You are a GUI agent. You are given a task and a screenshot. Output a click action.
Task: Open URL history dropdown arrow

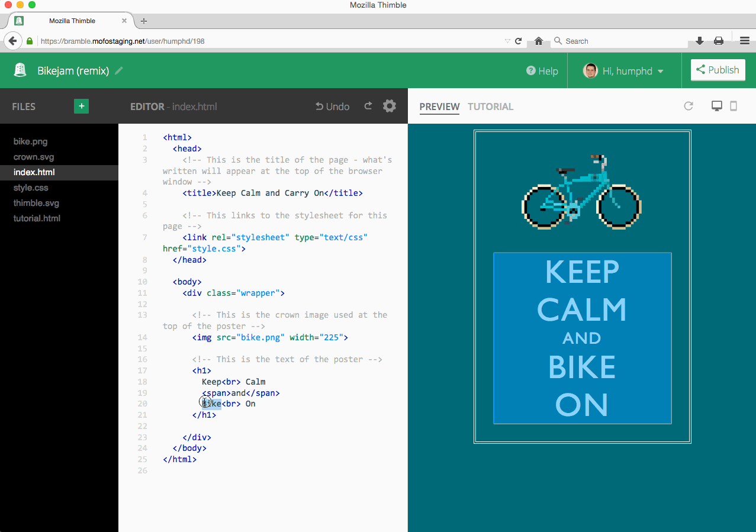[507, 41]
